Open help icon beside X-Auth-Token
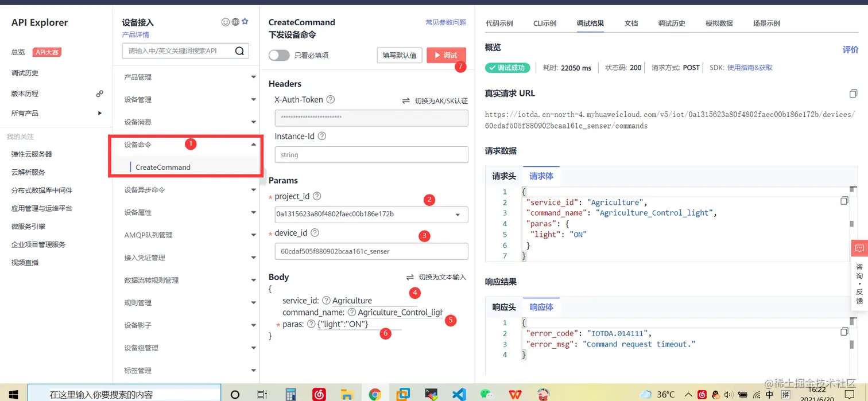The width and height of the screenshot is (868, 401). coord(330,99)
